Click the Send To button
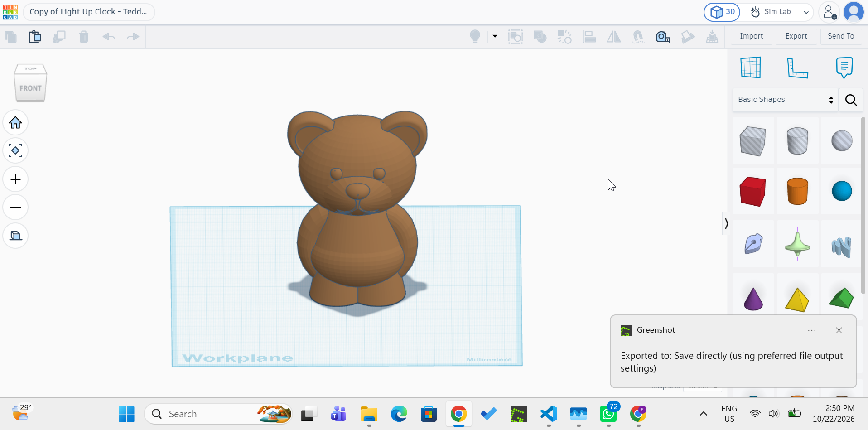Viewport: 868px width, 430px height. (841, 36)
